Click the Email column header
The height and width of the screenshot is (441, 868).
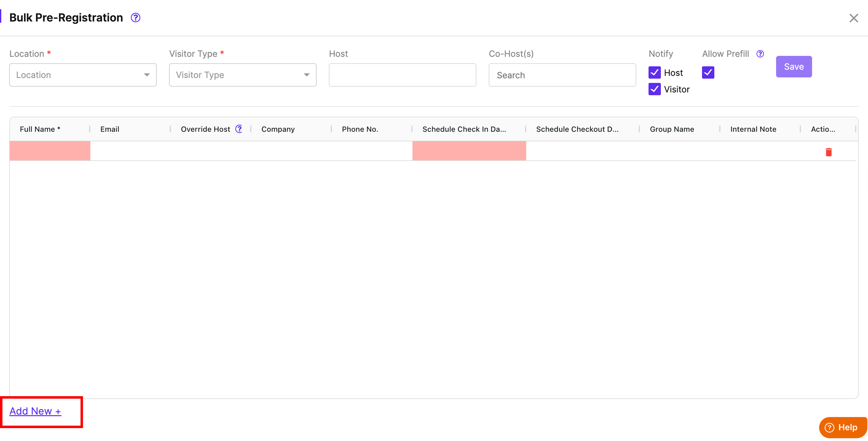click(110, 129)
